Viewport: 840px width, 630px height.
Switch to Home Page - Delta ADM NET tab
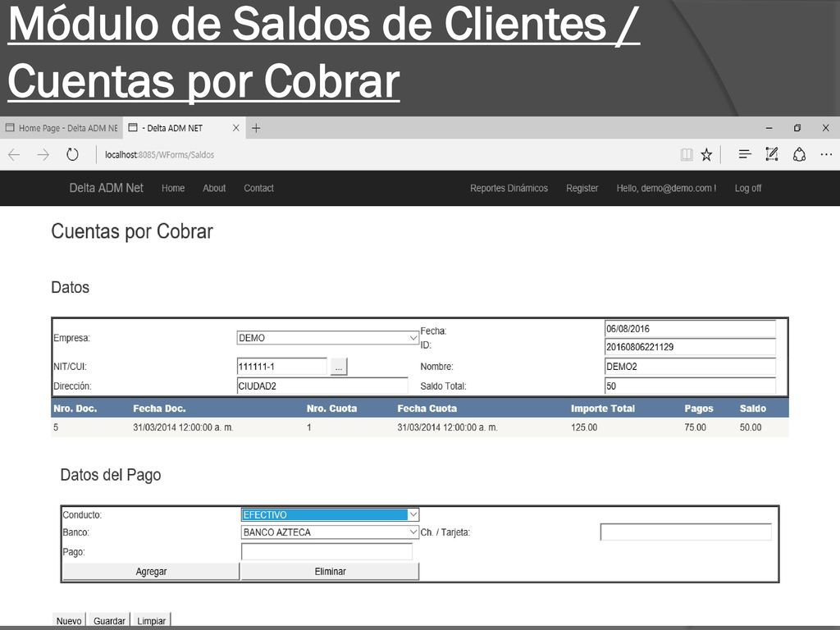click(62, 128)
